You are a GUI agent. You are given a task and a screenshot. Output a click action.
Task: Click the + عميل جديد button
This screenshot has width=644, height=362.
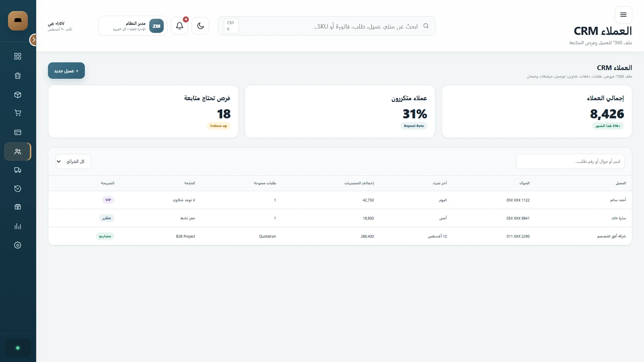[66, 71]
